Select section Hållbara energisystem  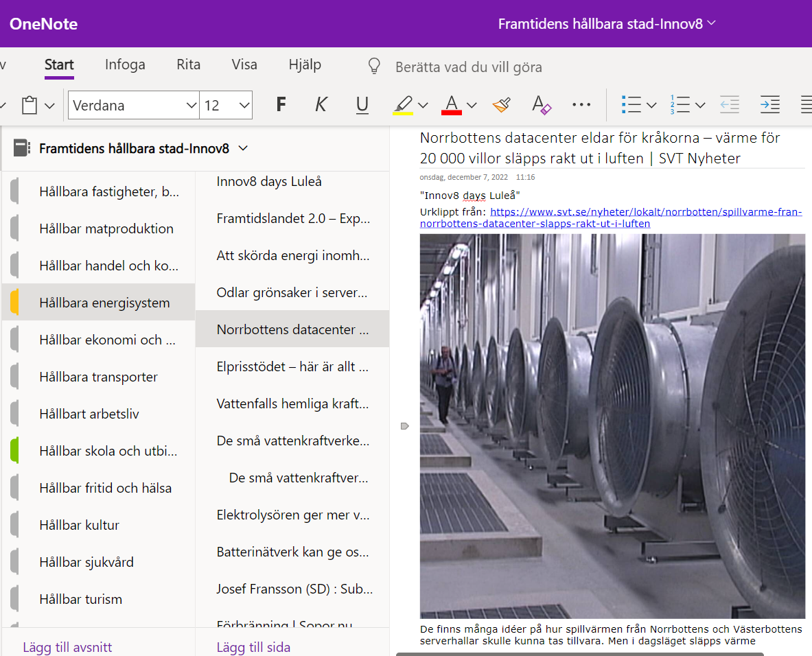[x=98, y=303]
